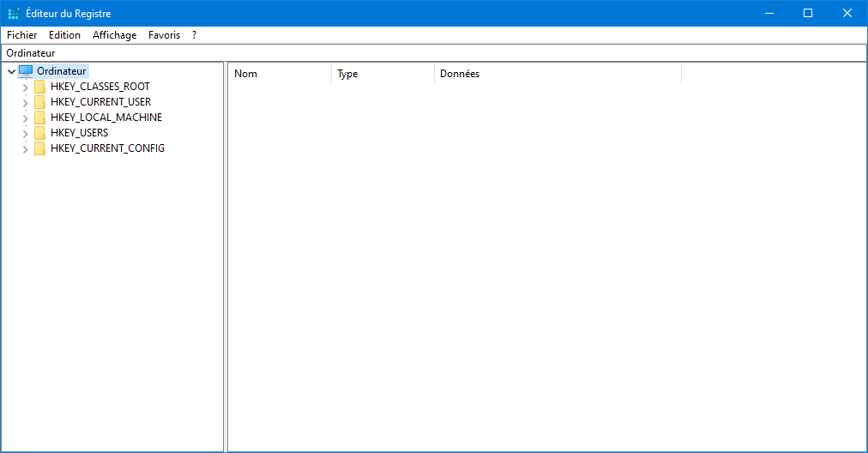Open the Edition menu
Viewport: 868px width, 453px height.
(65, 35)
